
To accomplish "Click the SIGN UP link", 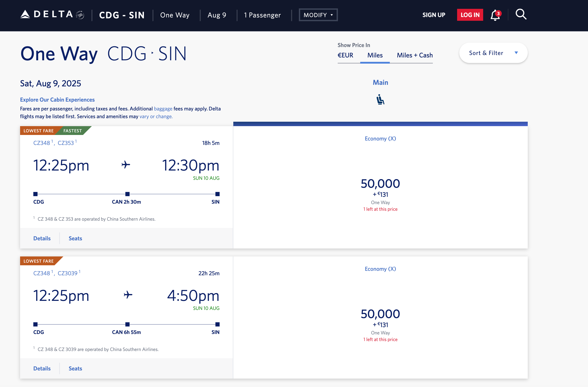I will click(x=433, y=15).
